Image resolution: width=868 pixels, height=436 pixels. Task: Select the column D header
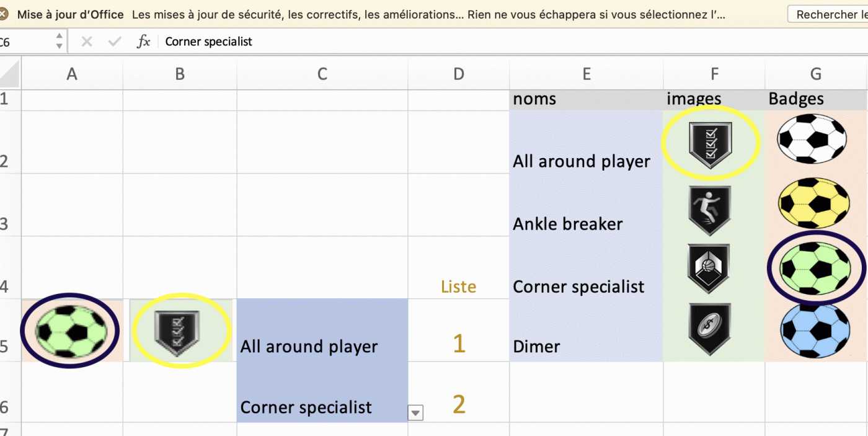[458, 74]
